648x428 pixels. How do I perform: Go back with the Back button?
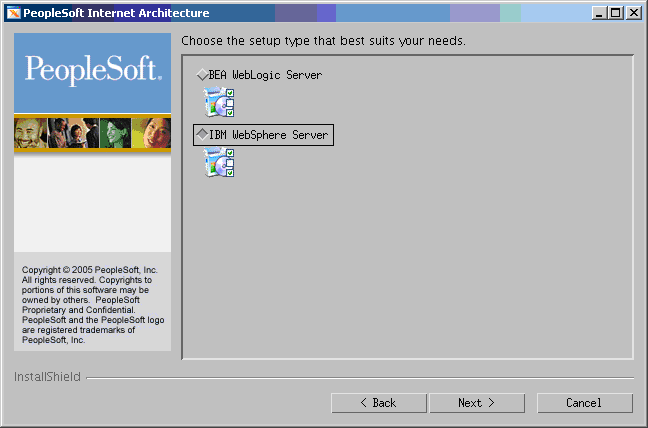click(x=378, y=403)
